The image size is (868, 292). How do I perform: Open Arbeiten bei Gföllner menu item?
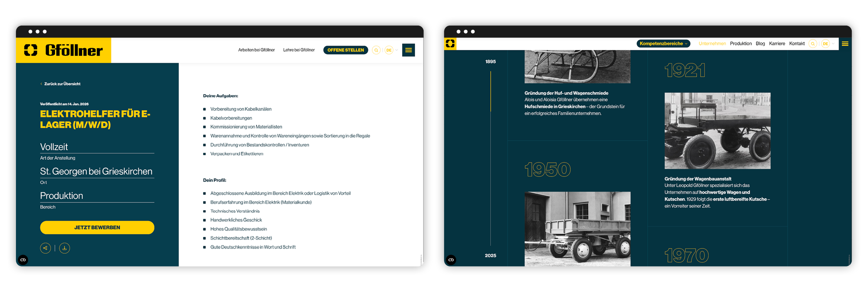pyautogui.click(x=256, y=50)
